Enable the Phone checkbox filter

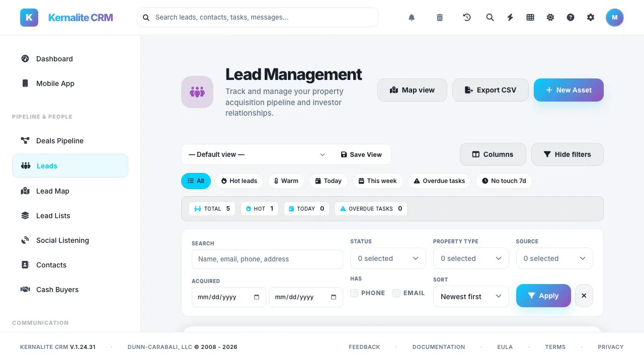tap(354, 293)
